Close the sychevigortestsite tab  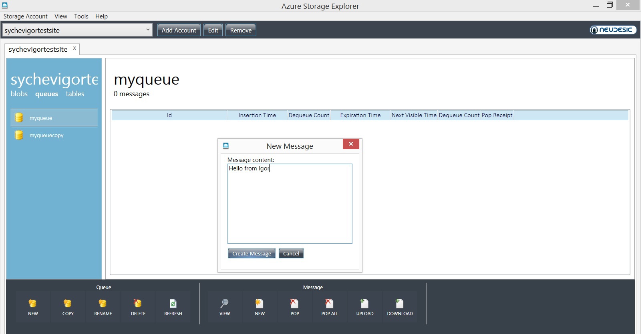coord(74,48)
